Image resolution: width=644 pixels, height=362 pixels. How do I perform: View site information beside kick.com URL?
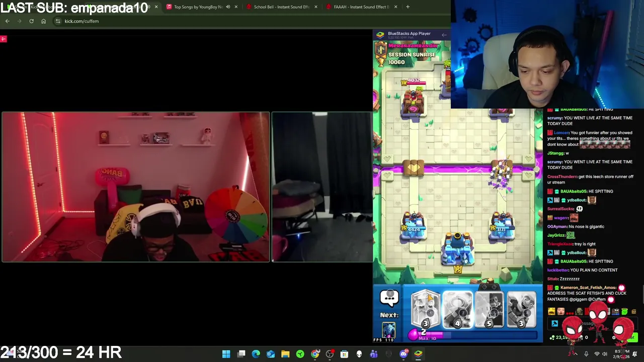click(58, 21)
